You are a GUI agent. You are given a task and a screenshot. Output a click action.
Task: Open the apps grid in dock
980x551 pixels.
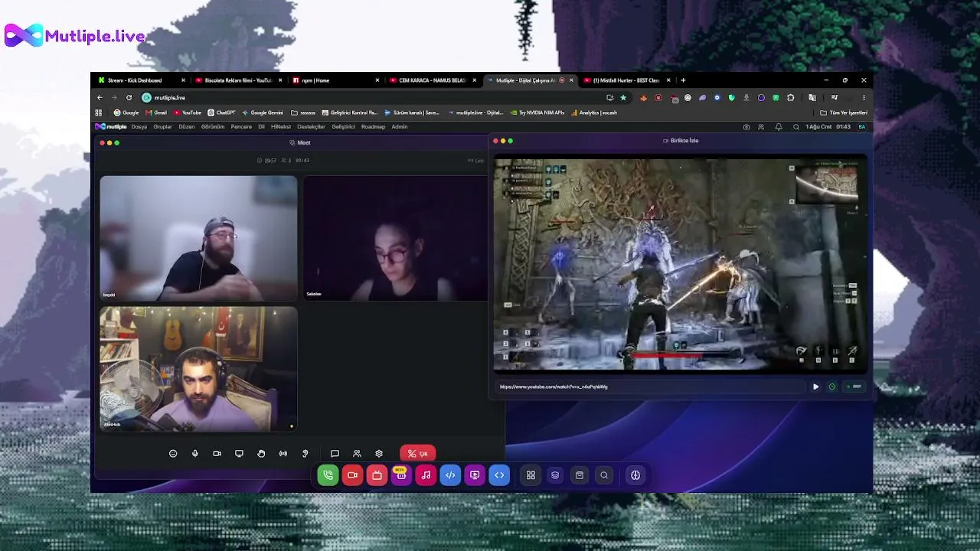click(531, 475)
